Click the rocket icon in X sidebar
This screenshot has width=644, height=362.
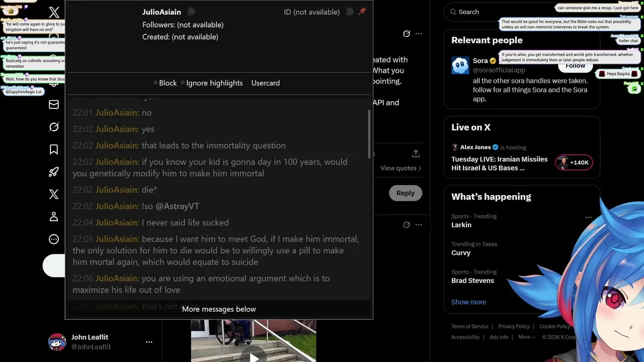pos(54,172)
